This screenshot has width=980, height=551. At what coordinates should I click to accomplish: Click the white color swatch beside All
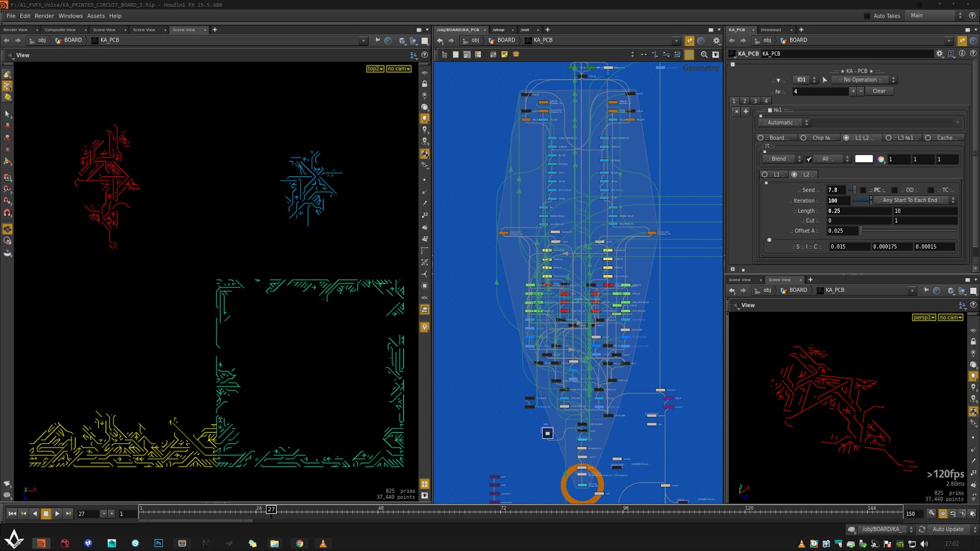coord(864,159)
